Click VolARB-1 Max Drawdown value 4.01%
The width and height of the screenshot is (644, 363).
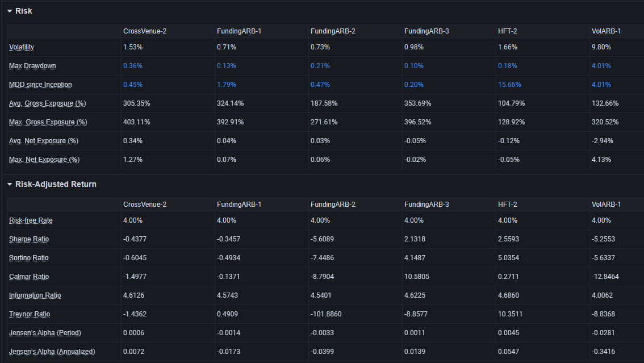tap(601, 66)
